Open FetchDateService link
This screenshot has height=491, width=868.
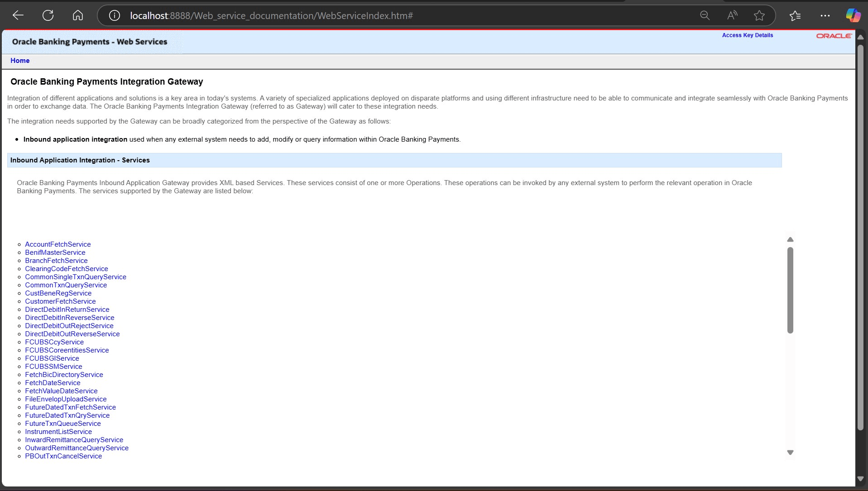53,383
